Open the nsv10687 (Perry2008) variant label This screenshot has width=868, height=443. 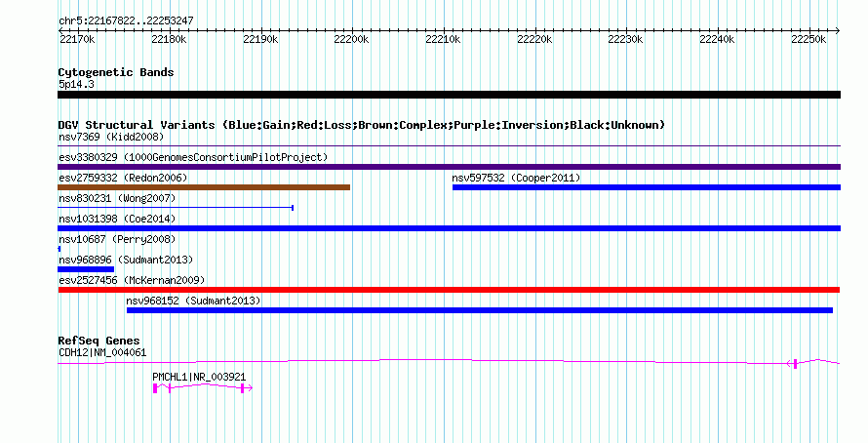(x=117, y=239)
